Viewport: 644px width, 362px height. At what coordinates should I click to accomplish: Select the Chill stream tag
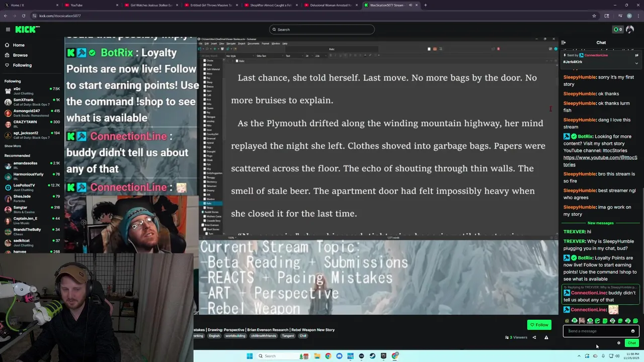pos(303,336)
